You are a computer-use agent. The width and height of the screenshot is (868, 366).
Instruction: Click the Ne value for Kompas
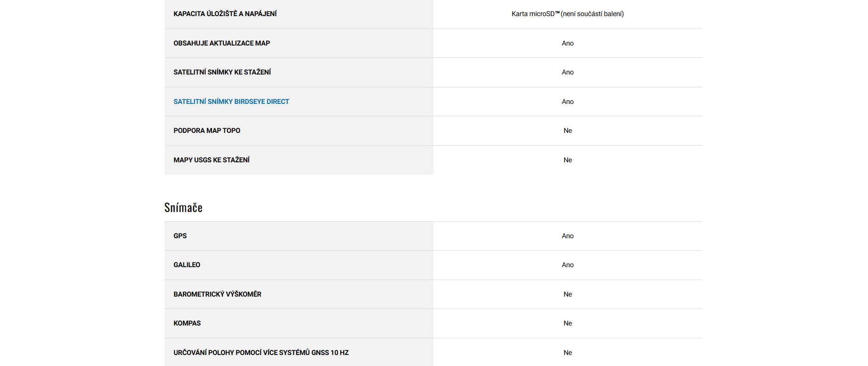pos(568,323)
